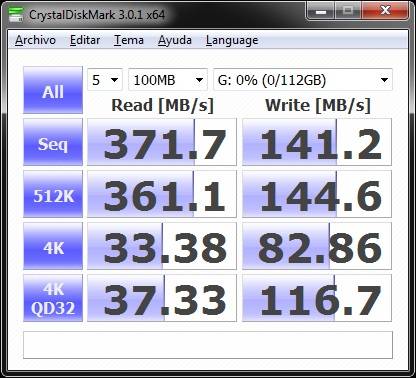Open the G: drive selection dropdown
The width and height of the screenshot is (416, 378).
tap(303, 80)
